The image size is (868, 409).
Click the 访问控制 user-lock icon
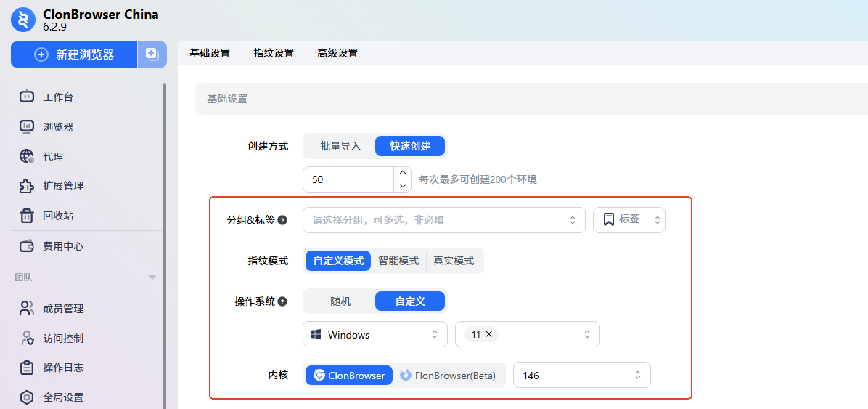pos(27,338)
